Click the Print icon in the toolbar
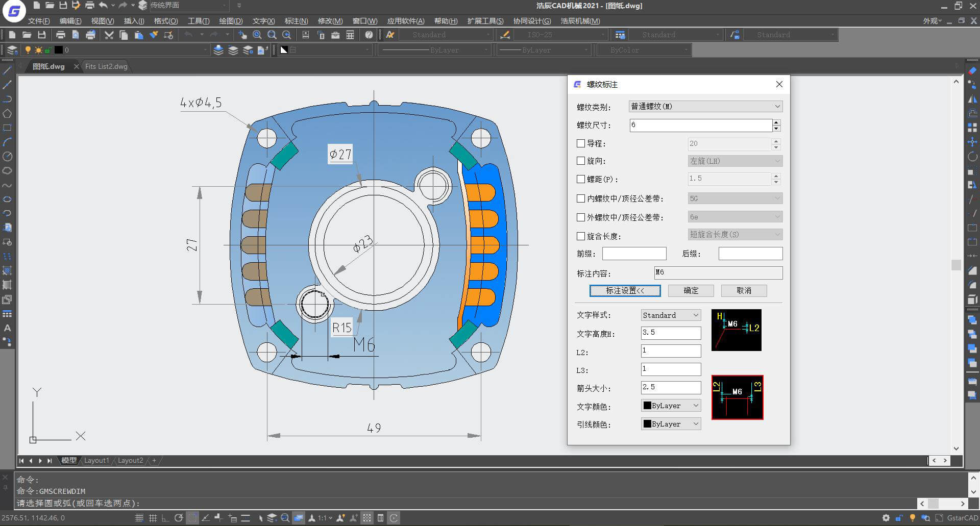 click(x=60, y=35)
